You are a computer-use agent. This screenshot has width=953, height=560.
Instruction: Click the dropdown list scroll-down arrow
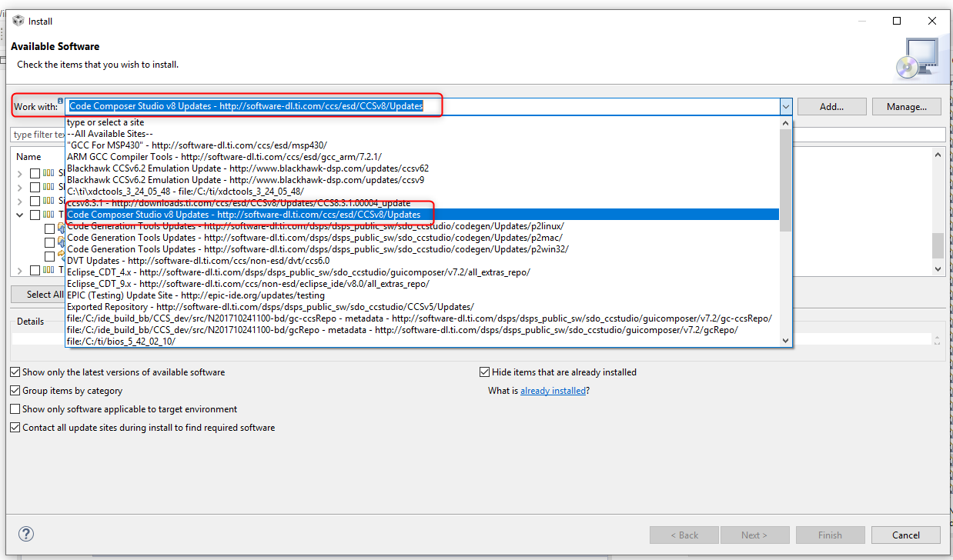click(x=785, y=341)
